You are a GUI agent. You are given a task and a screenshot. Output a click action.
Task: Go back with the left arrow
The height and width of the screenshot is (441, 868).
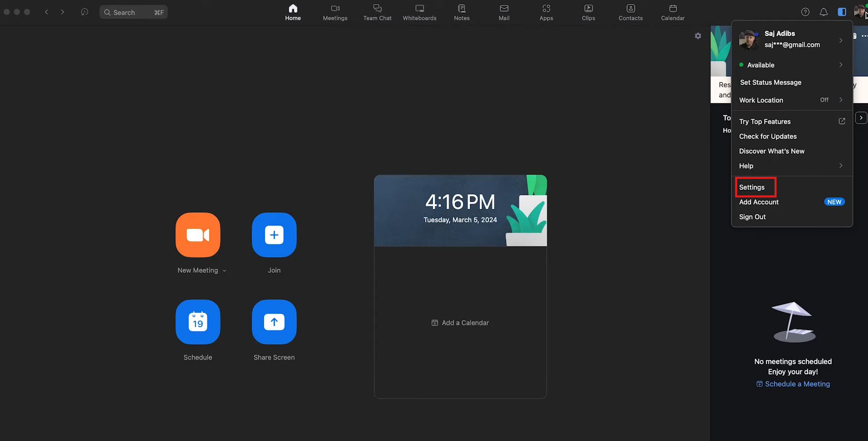46,12
